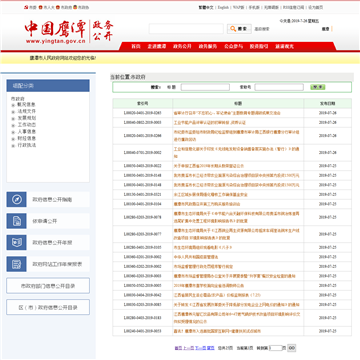The image size is (360, 360).
Task: Click the 市政府 emblem icon
Action: (x=58, y=7)
